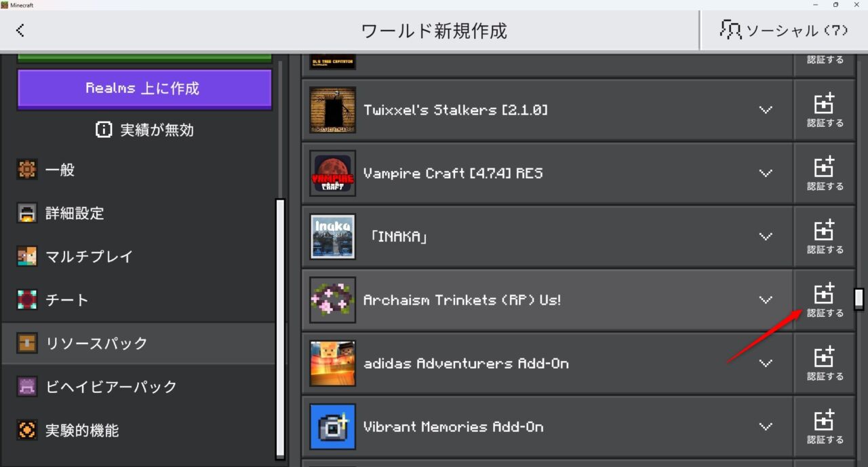Image resolution: width=868 pixels, height=467 pixels.
Task: Expand the Vibrant Memories pack details
Action: (766, 427)
